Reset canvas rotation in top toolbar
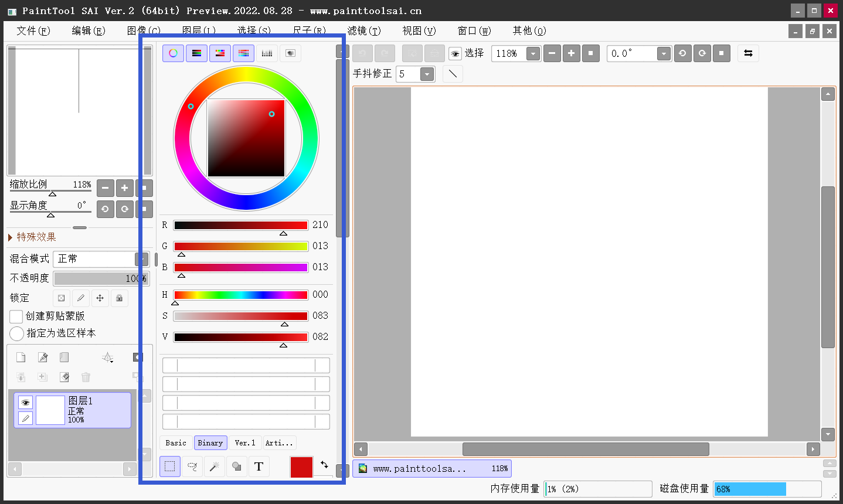 pos(721,53)
